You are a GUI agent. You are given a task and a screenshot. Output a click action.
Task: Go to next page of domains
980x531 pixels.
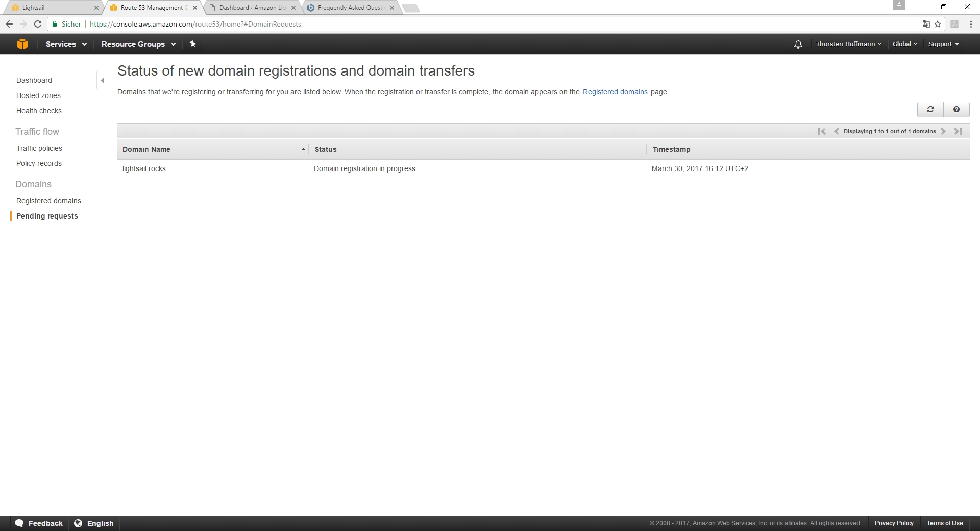pos(943,131)
